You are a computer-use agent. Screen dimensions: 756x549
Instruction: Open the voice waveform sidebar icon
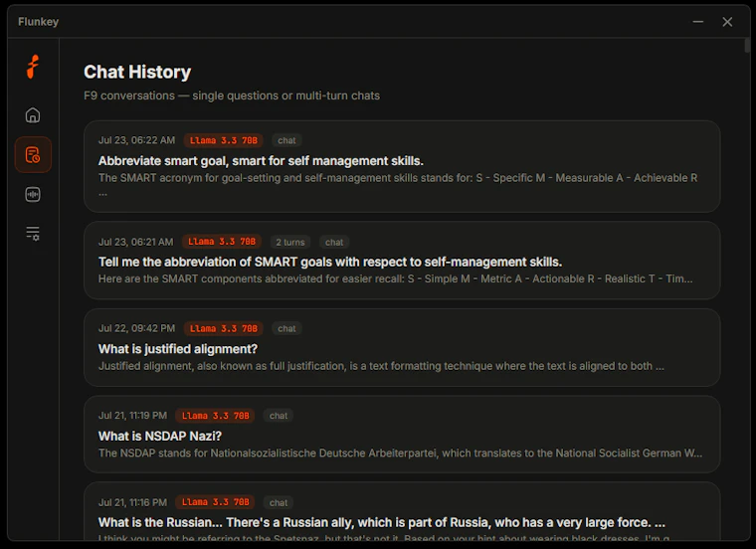(x=33, y=194)
